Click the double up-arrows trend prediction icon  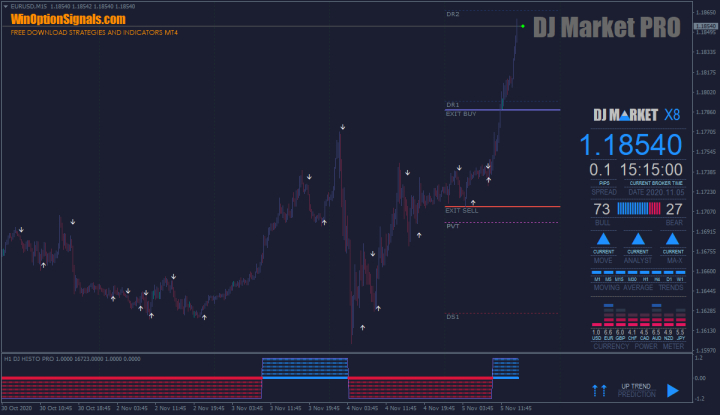[x=599, y=391]
